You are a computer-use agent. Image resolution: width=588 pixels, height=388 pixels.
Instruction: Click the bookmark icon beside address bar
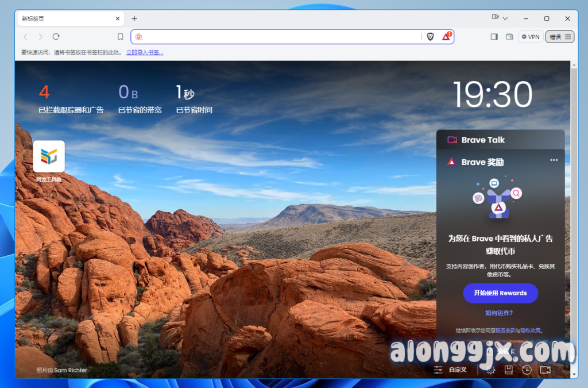(x=121, y=37)
